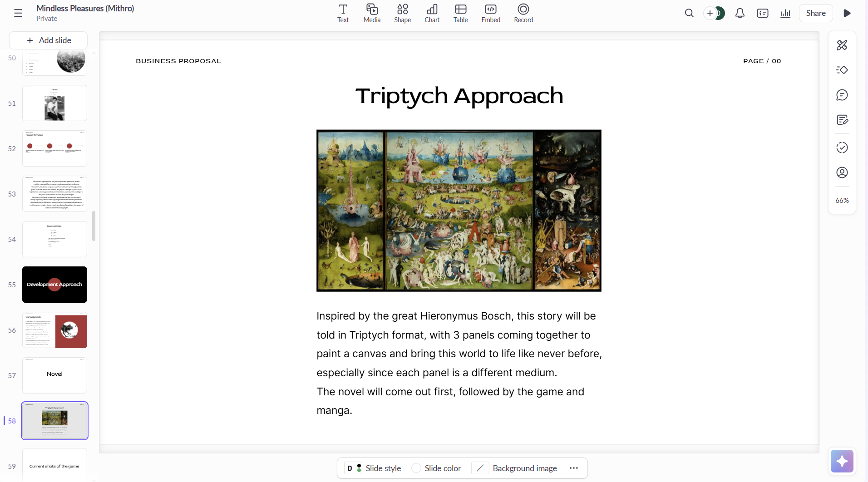Select slide 51 Team thumbnail

click(54, 103)
